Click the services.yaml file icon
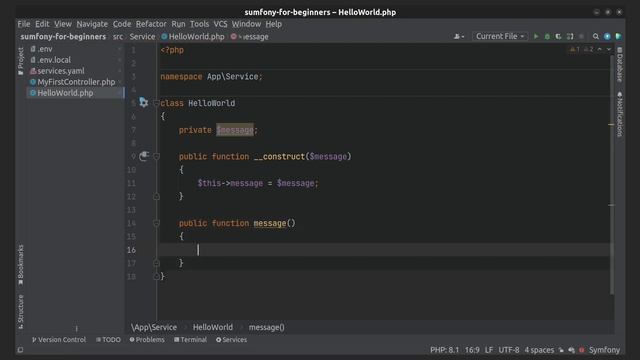640x360 pixels. tap(33, 71)
